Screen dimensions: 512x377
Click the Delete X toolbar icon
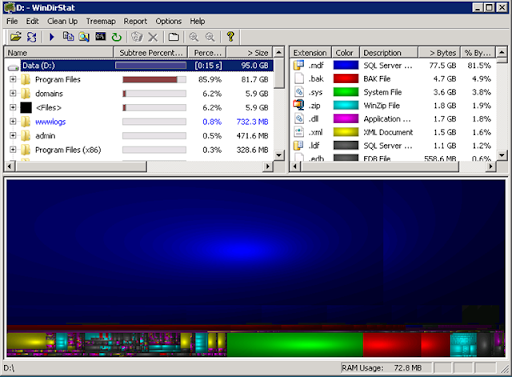click(x=153, y=37)
